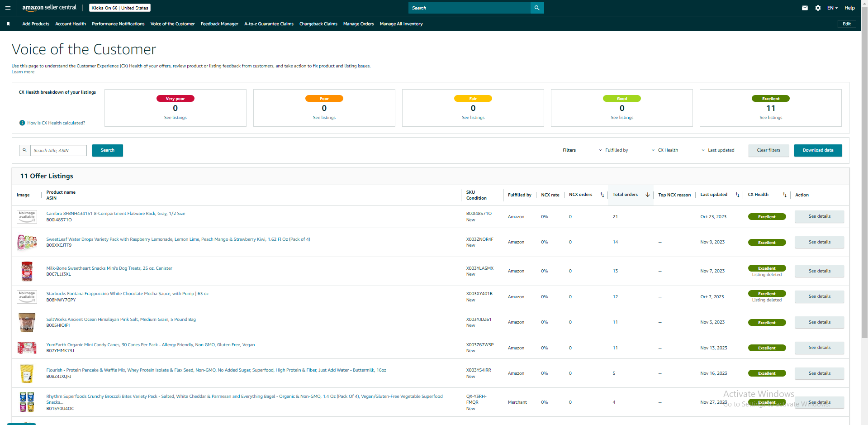See details for SweetLeaf Water Drops
The image size is (868, 425).
[x=819, y=242]
